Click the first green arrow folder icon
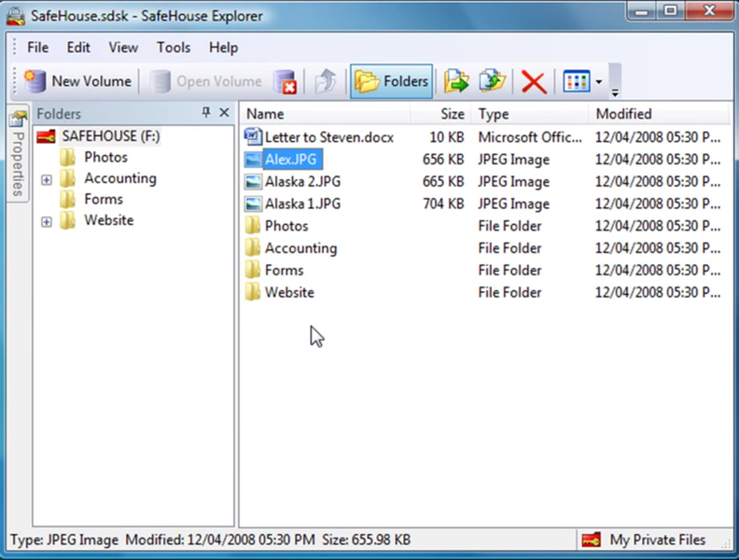The width and height of the screenshot is (739, 560). pyautogui.click(x=456, y=81)
